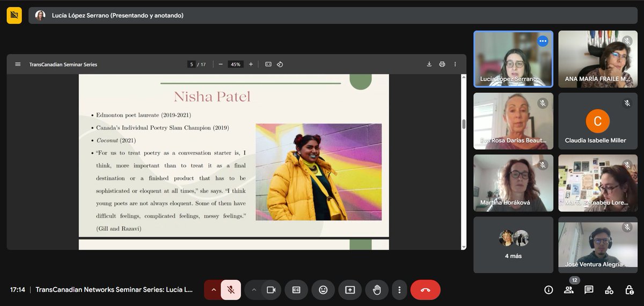Click the Coconut (2021) bullet text
The width and height of the screenshot is (644, 306).
[x=116, y=140]
